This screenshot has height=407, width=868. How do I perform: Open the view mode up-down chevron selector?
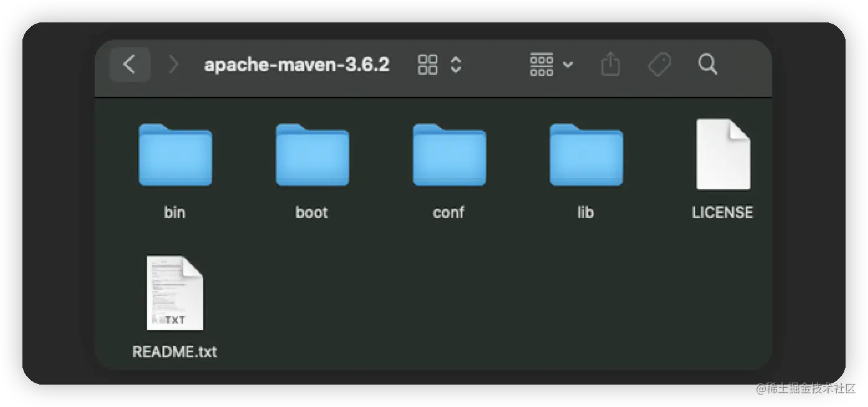tap(456, 65)
